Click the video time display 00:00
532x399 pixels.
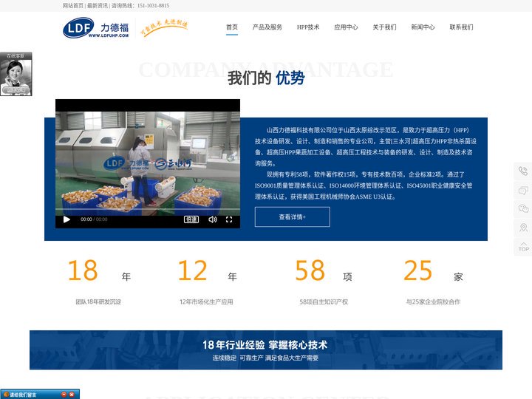point(86,219)
